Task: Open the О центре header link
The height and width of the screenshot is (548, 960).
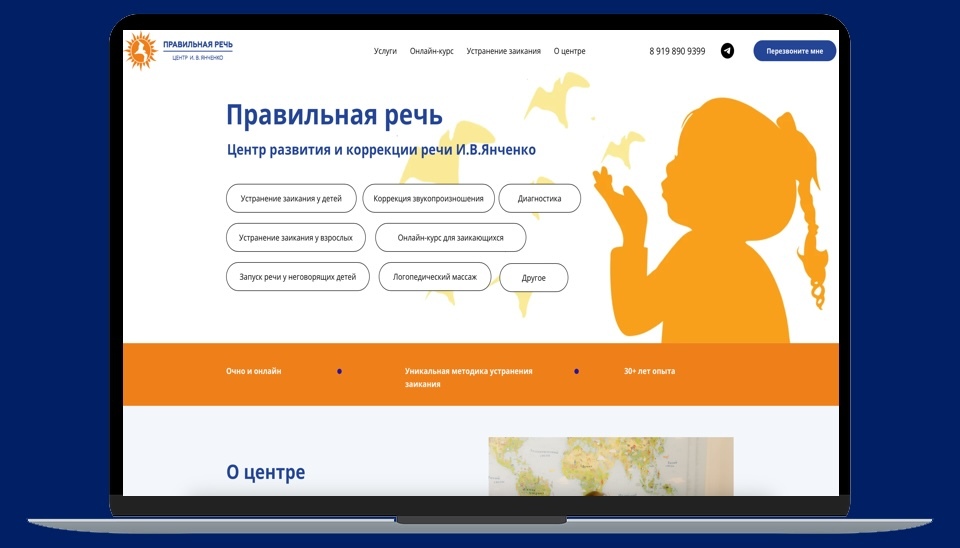Action: pyautogui.click(x=569, y=51)
